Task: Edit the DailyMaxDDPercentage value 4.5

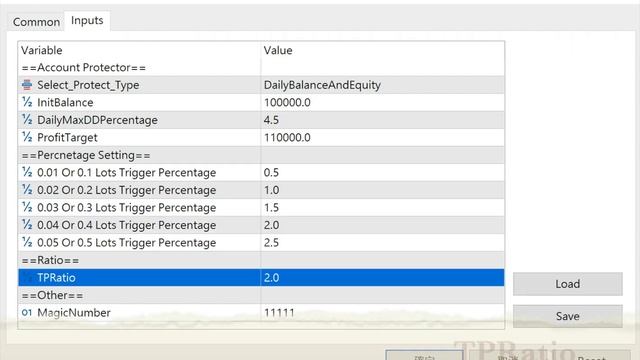Action: click(382, 120)
